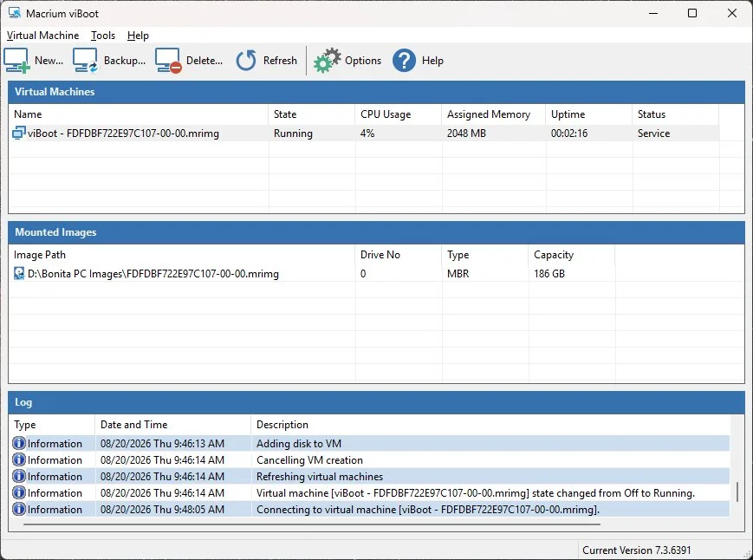Click the Description column header in Log
This screenshot has width=753, height=560.
[x=490, y=425]
